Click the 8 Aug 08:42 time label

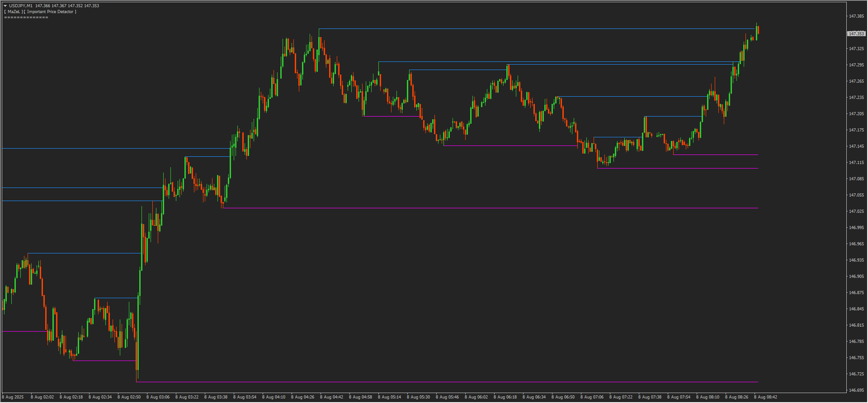pos(765,398)
